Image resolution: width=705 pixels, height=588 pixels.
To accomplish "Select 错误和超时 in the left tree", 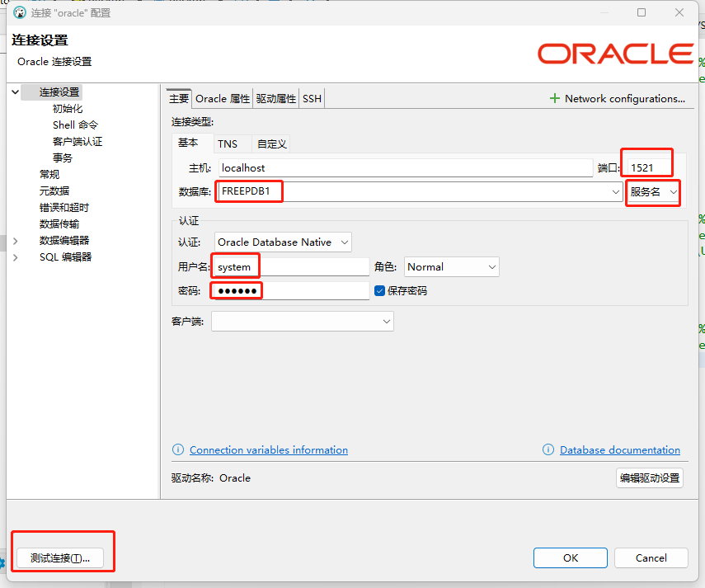I will [64, 208].
